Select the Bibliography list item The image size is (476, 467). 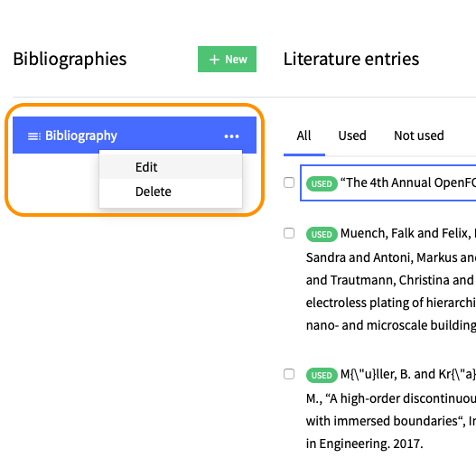tap(135, 135)
